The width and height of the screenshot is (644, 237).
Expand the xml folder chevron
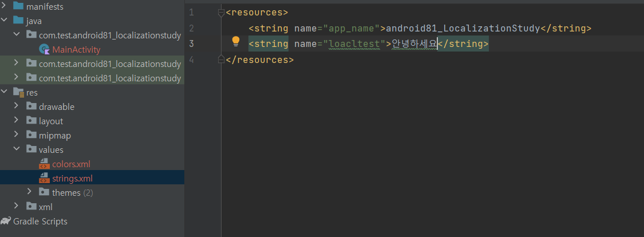pyautogui.click(x=17, y=206)
